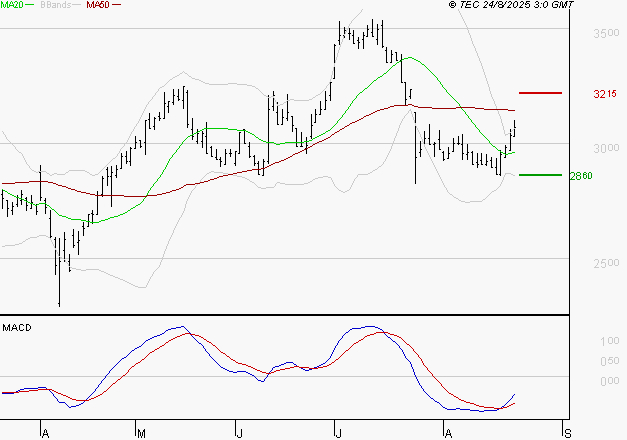
Task: Click the M month label on time axis
Action: [141, 434]
